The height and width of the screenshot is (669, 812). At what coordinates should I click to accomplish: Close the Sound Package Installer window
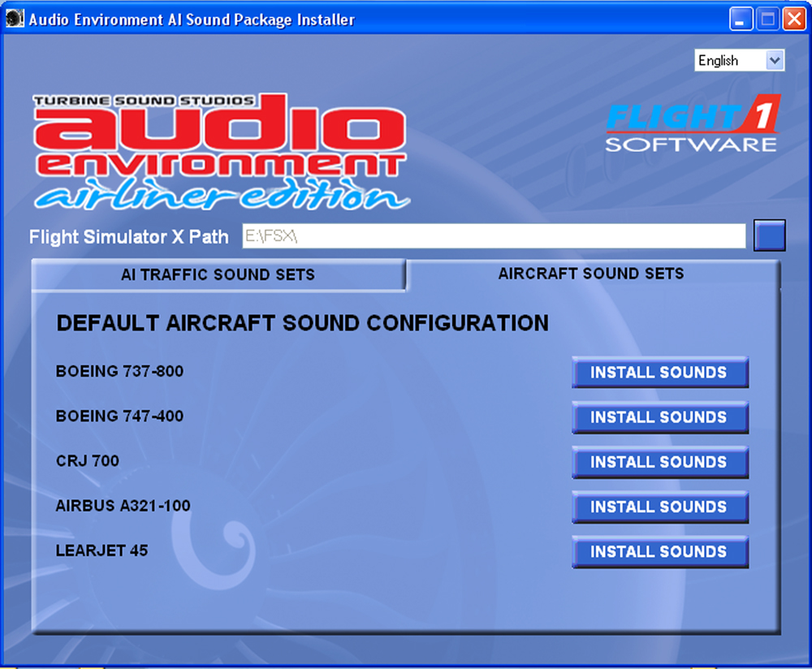[794, 19]
